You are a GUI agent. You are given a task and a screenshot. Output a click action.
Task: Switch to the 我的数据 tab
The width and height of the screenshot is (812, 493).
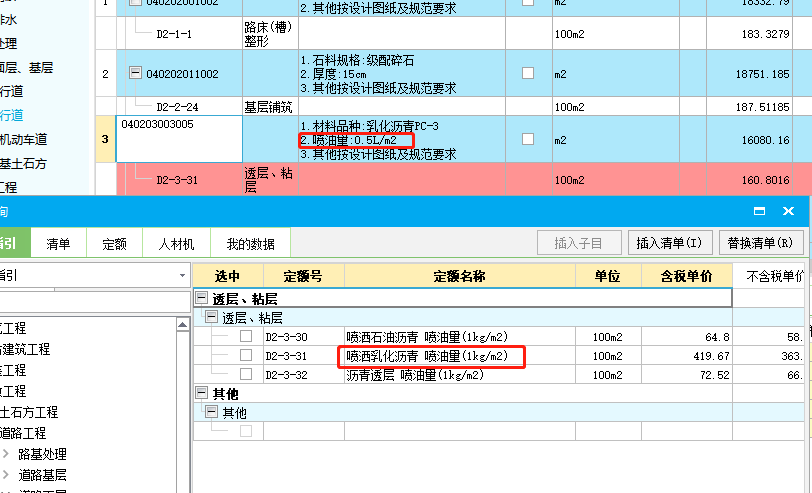251,244
